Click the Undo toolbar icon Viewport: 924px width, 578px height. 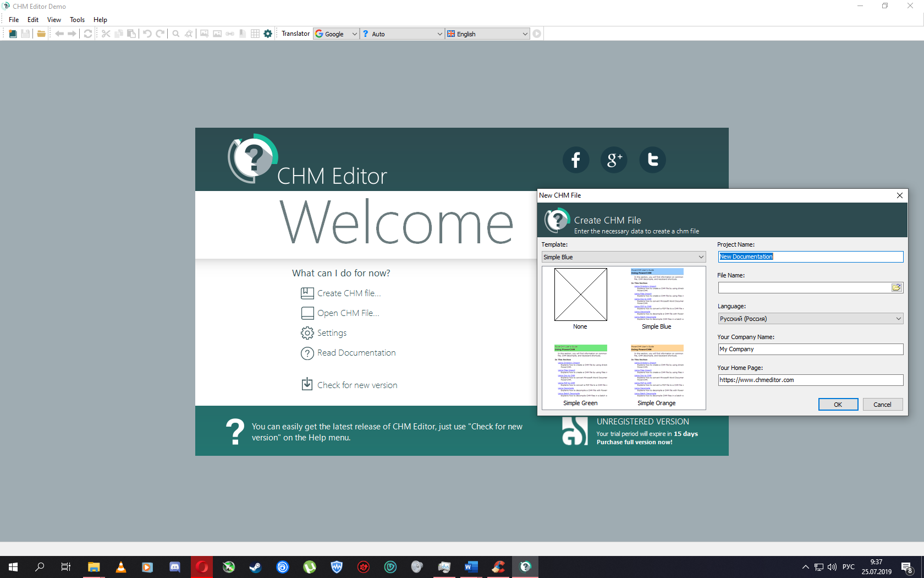(x=147, y=34)
